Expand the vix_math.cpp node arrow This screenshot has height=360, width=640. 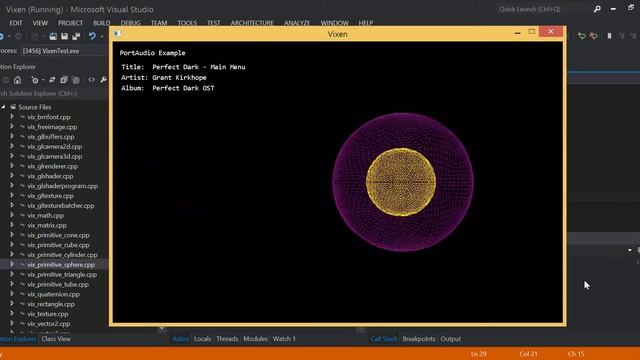12,215
